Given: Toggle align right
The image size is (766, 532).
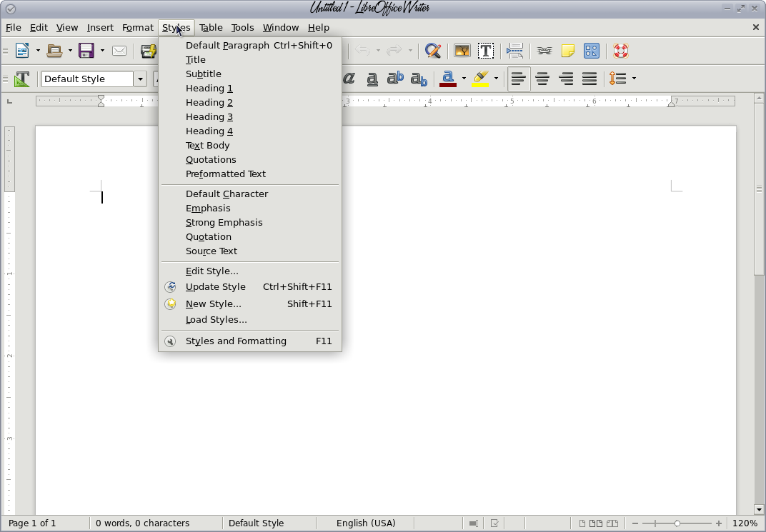Looking at the screenshot, I should tap(566, 79).
